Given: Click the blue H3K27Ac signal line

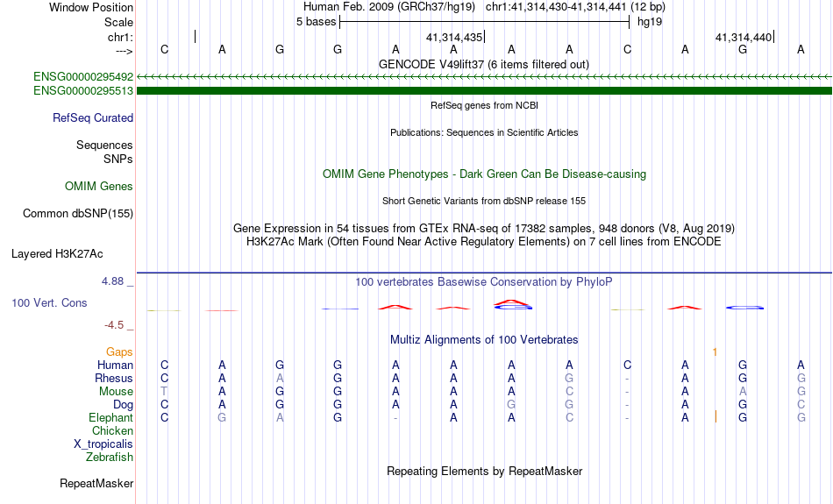Looking at the screenshot, I should pyautogui.click(x=484, y=273).
